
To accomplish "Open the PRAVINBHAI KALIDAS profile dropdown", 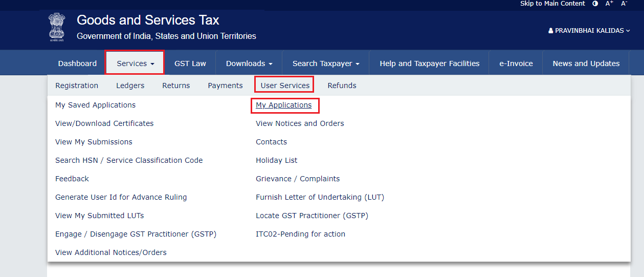I will point(589,31).
